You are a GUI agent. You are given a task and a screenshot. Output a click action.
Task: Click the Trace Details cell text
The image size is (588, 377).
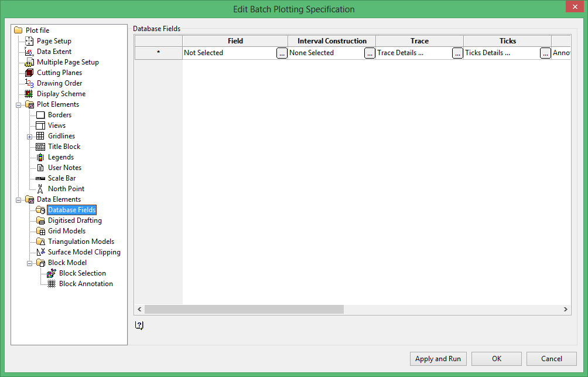coord(401,53)
